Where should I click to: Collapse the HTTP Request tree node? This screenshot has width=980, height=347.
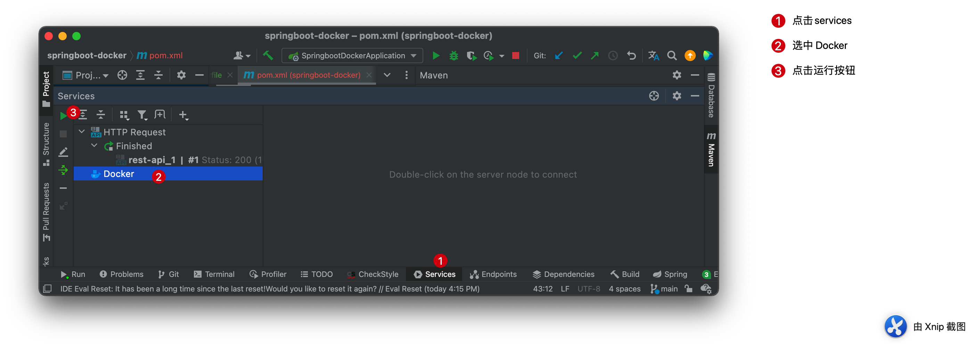click(x=81, y=132)
